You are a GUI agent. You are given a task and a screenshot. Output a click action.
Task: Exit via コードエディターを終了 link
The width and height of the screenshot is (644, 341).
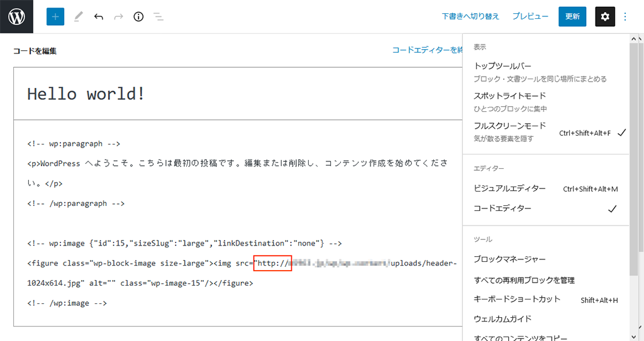coord(427,50)
